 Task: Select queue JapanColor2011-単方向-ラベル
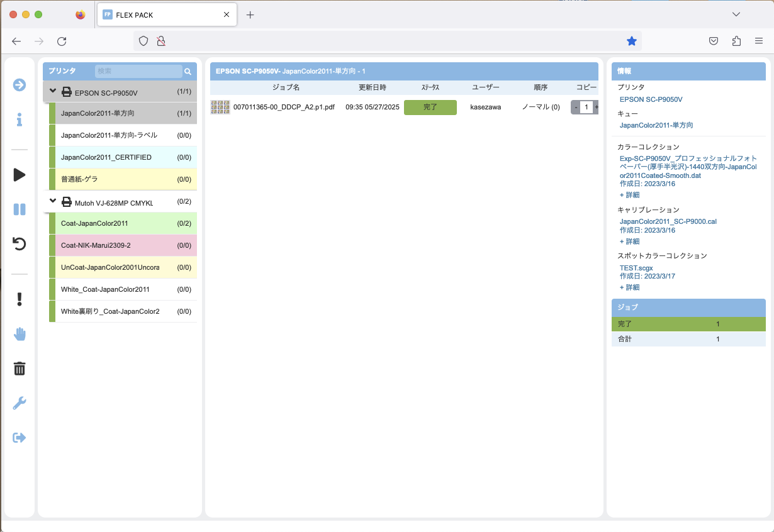(x=123, y=135)
